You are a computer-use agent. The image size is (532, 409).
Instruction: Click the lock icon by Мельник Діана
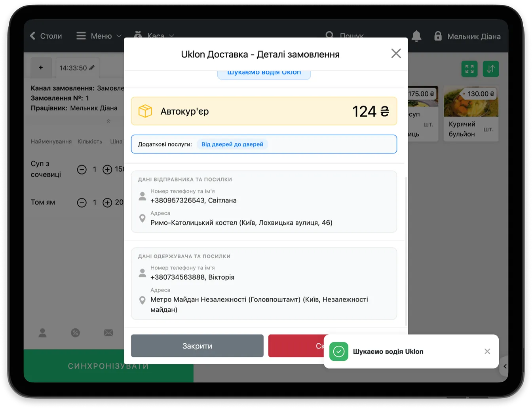pos(438,36)
